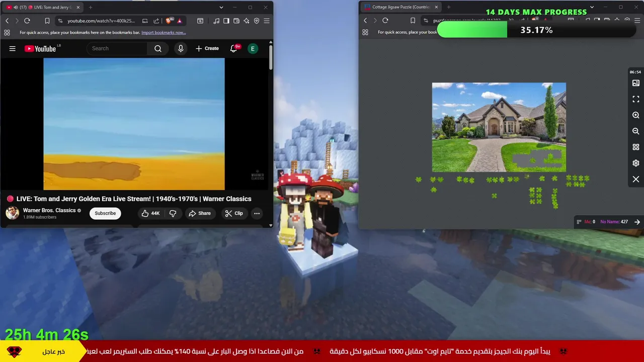Toggle fullscreen in the puzzle toolbar

(636, 99)
